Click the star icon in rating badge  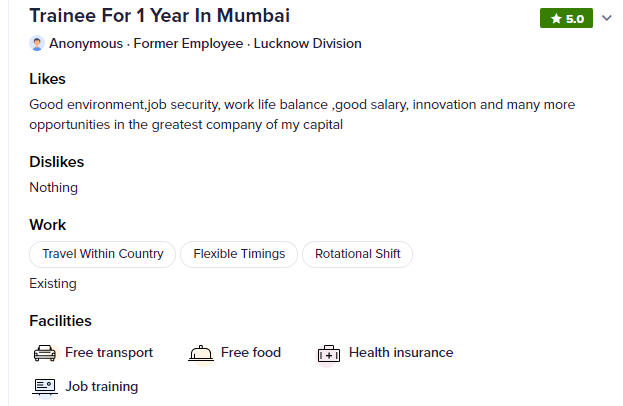click(x=556, y=19)
